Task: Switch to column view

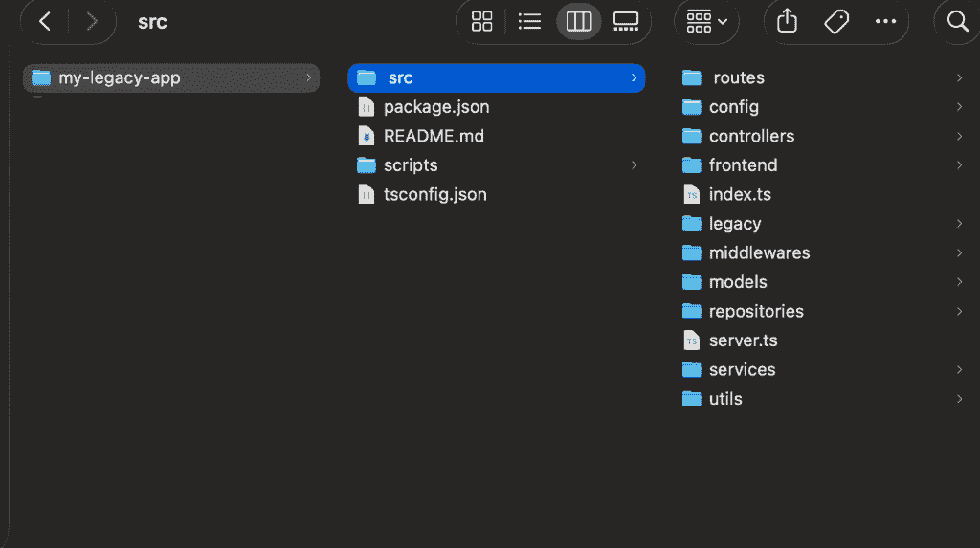Action: [x=579, y=22]
